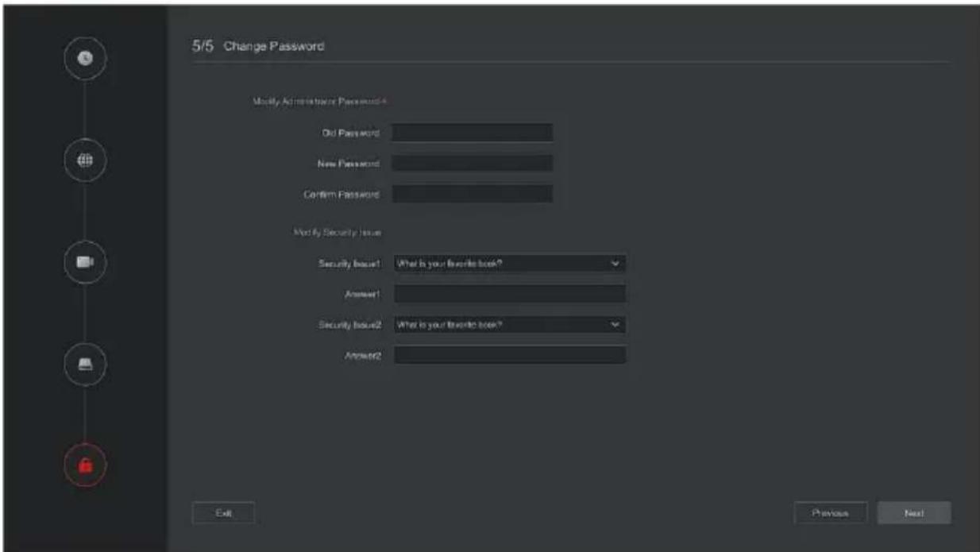Click the red lock password step icon
This screenshot has width=980, height=552.
coord(85,464)
